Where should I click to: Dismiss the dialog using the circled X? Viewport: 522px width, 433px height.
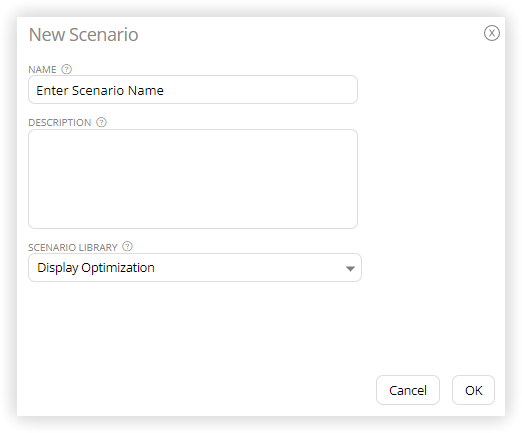pyautogui.click(x=491, y=33)
